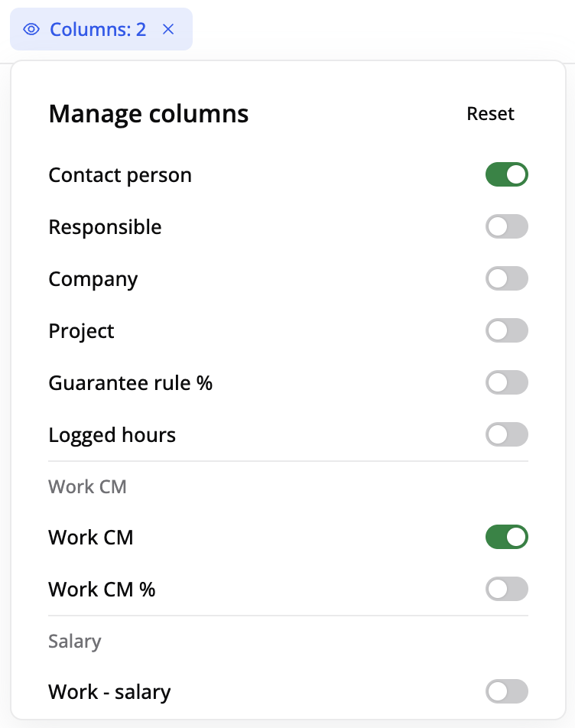Clear columns selection with the X icon
This screenshot has height=728, width=575.
[169, 30]
